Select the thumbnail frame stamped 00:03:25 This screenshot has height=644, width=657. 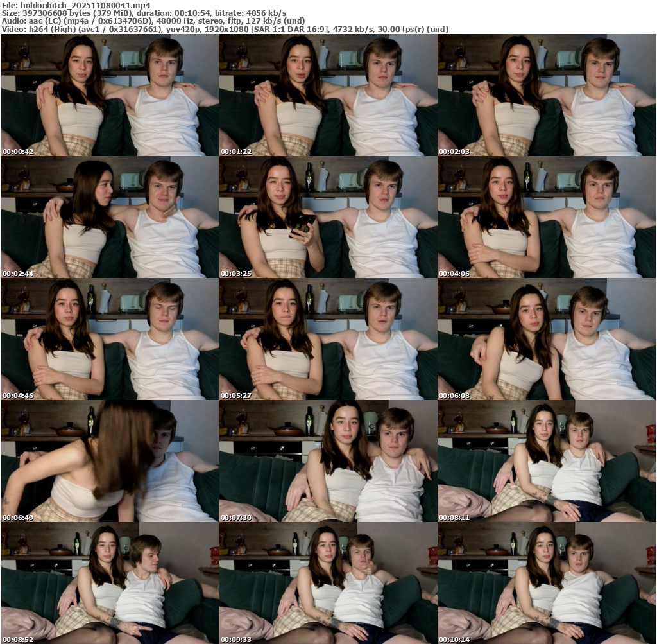click(x=328, y=217)
